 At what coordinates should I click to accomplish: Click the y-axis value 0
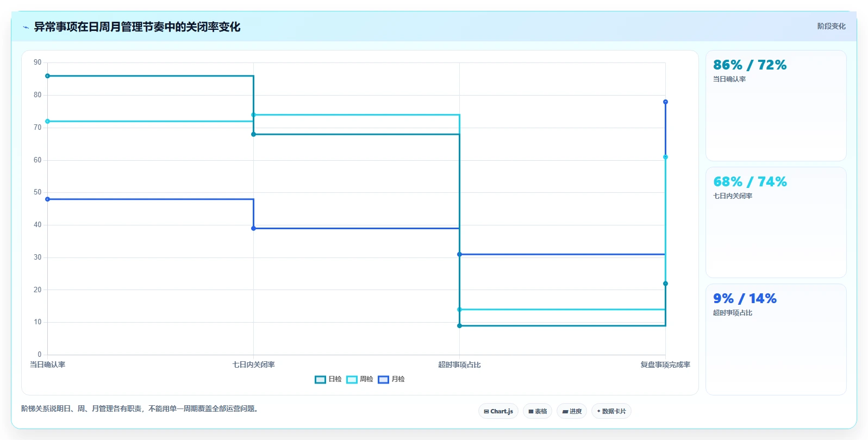tap(39, 355)
